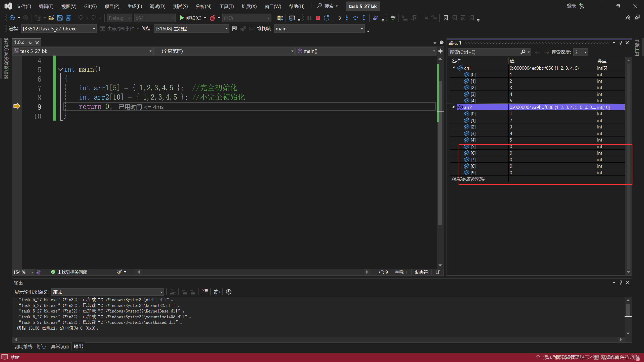The width and height of the screenshot is (644, 362).
Task: Click 添加到源代码管理 in status bar
Action: tap(561, 357)
